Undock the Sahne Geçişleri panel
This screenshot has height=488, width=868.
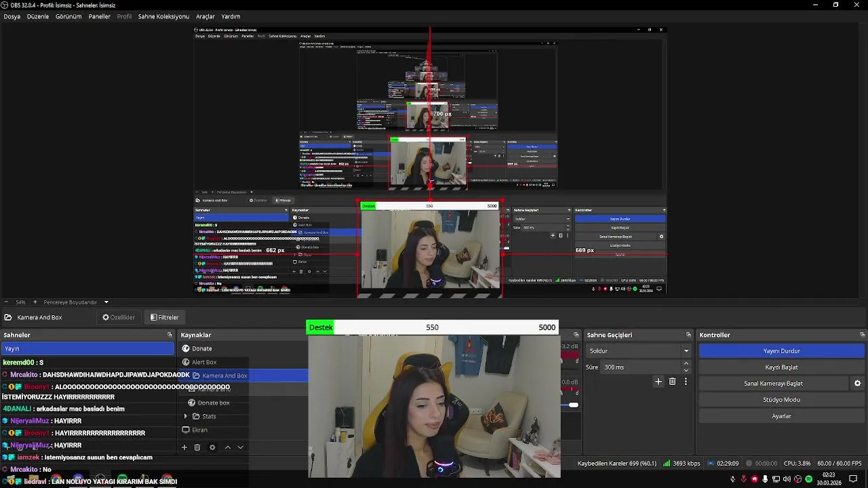688,335
